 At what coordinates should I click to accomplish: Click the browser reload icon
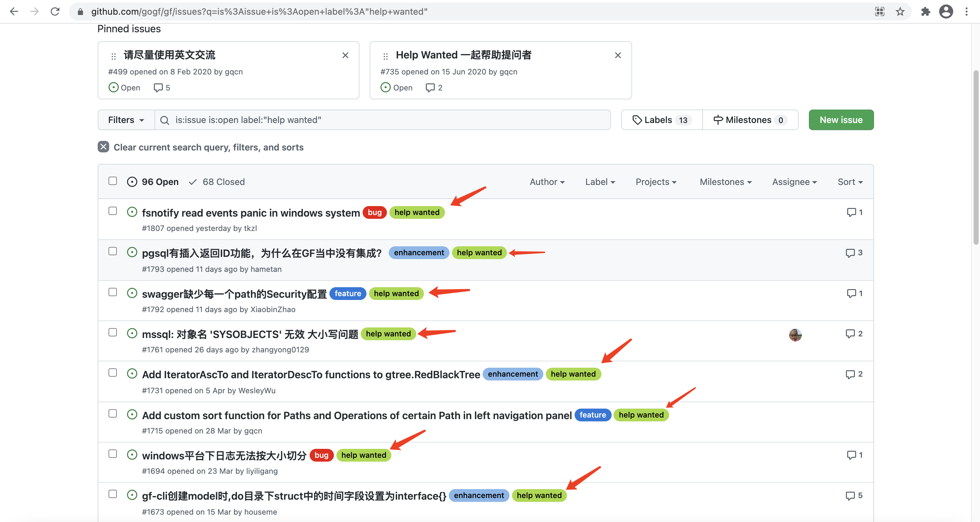[55, 12]
